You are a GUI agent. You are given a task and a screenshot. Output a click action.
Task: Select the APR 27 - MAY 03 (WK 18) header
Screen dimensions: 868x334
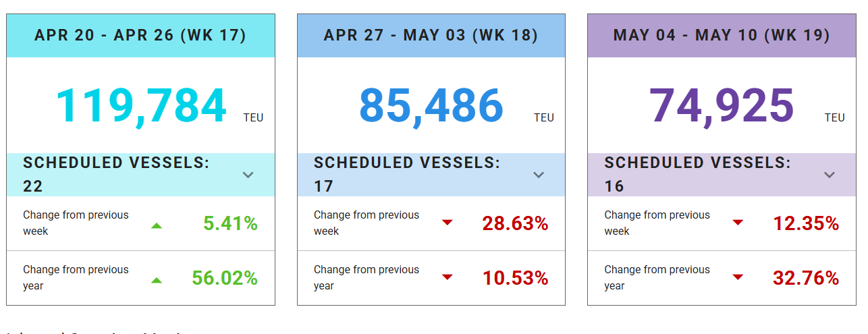(431, 35)
